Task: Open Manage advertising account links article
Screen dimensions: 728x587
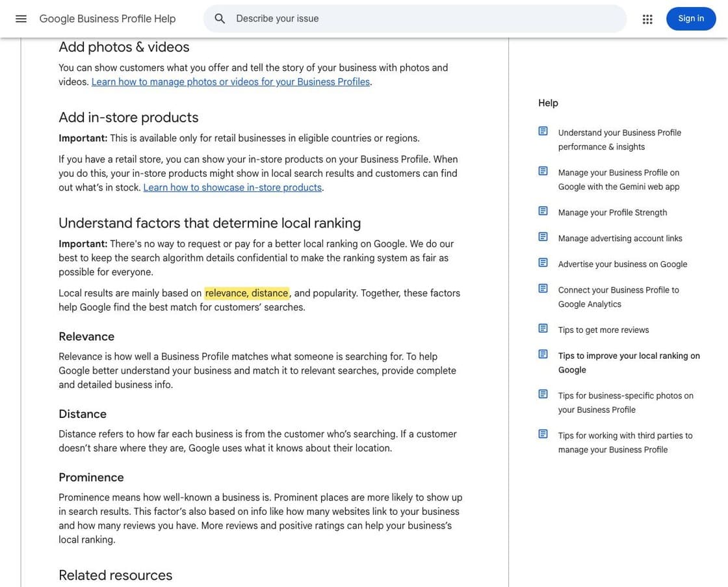Action: (x=620, y=239)
